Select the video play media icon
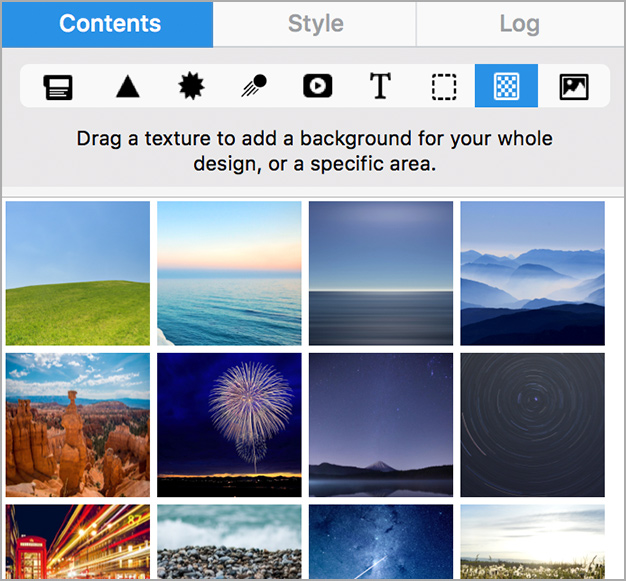626x581 pixels. 317,86
